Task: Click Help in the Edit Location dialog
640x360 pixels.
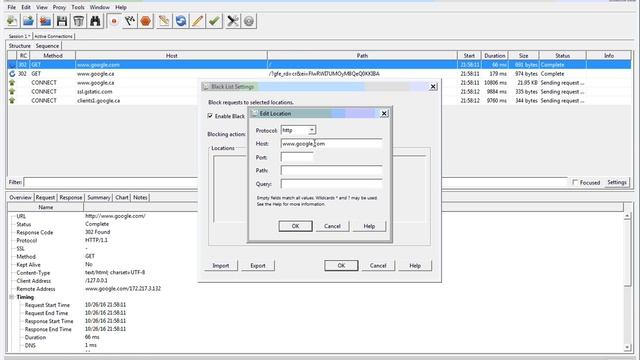Action: 369,226
